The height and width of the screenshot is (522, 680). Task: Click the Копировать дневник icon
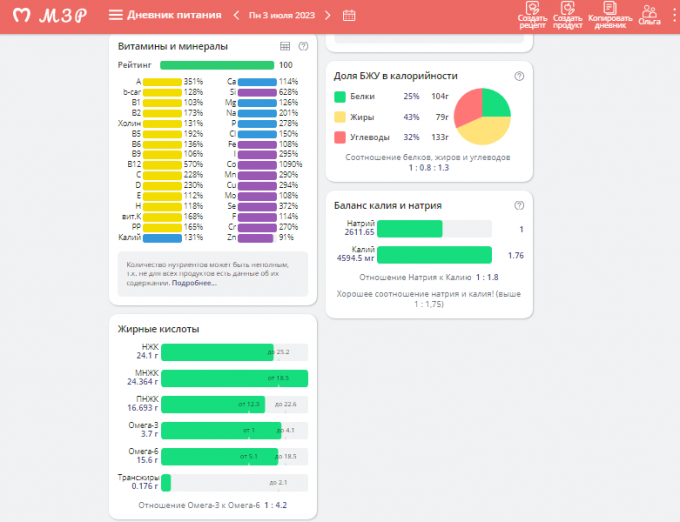(x=609, y=15)
